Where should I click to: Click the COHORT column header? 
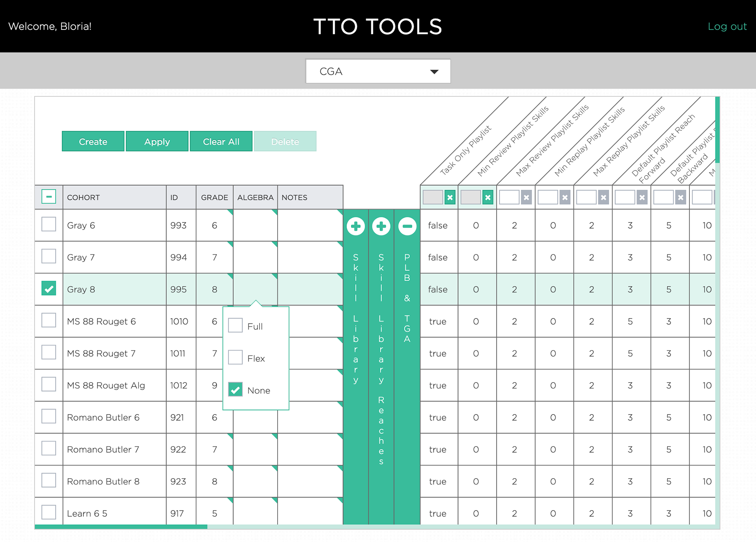pos(115,197)
